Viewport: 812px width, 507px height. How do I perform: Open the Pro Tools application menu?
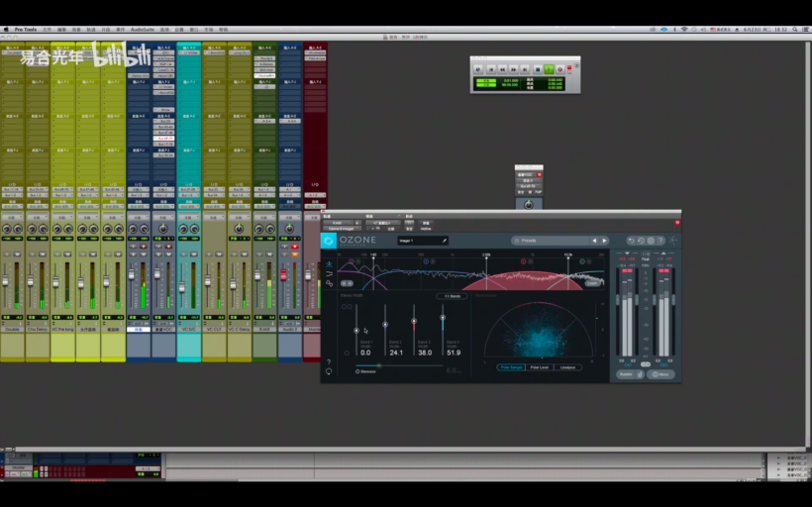coord(26,30)
